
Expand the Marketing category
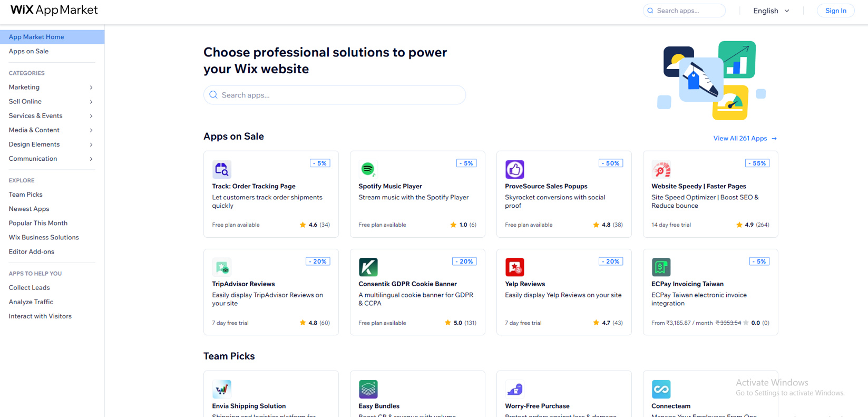[51, 88]
